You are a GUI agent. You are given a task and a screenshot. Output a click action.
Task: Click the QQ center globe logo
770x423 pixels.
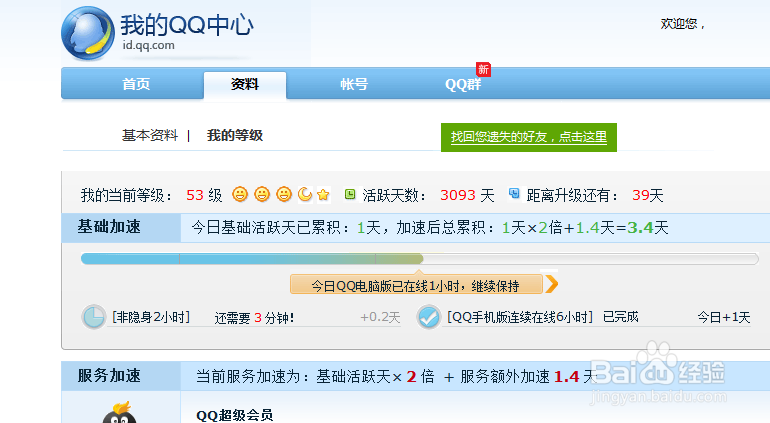pyautogui.click(x=87, y=33)
